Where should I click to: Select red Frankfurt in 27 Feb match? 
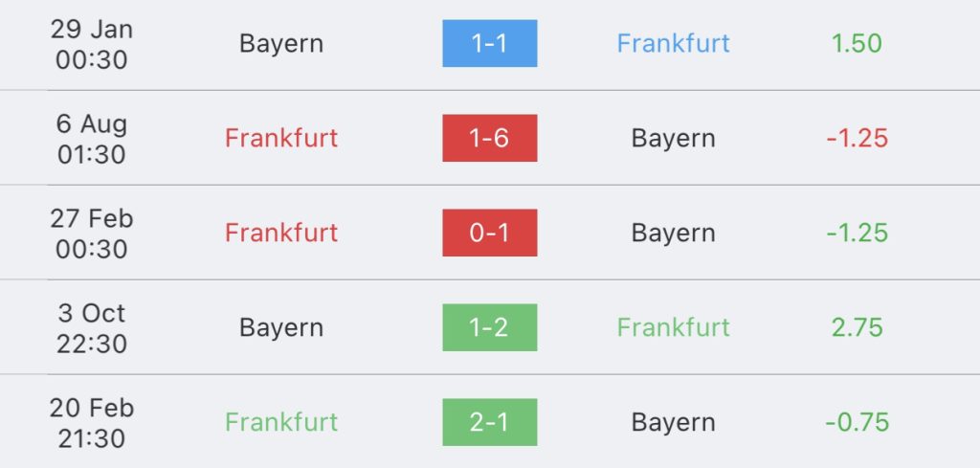coord(281,233)
